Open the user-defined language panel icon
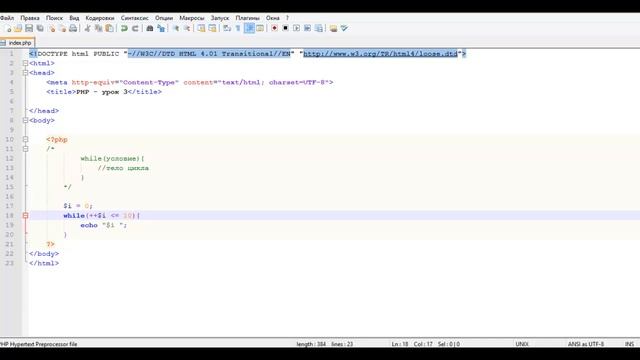Image resolution: width=640 pixels, height=360 pixels. [x=260, y=28]
